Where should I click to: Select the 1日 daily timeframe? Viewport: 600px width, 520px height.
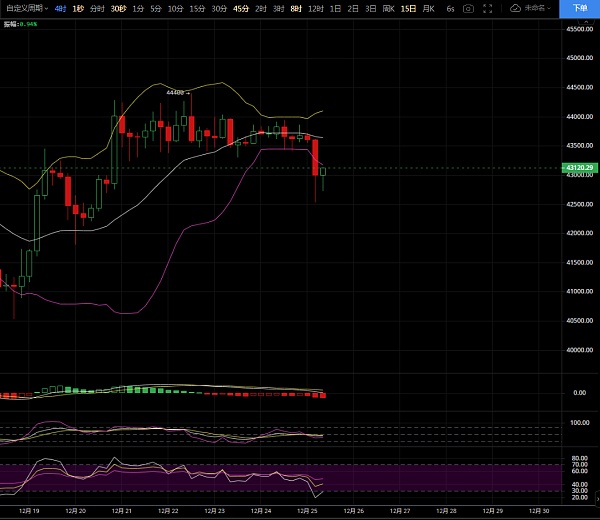[x=335, y=8]
